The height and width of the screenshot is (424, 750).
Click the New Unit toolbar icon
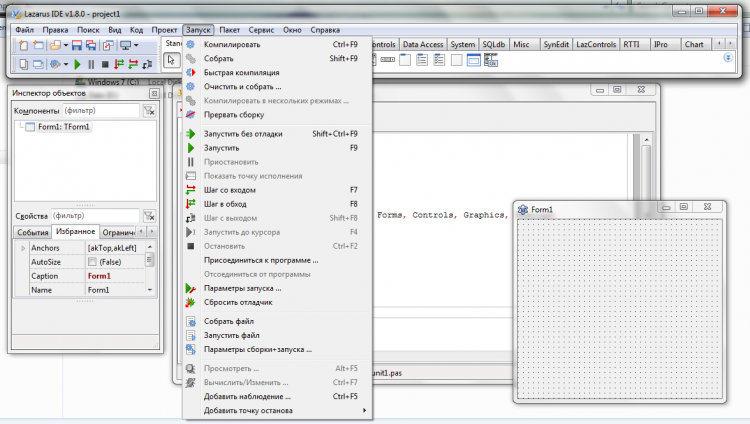click(23, 45)
